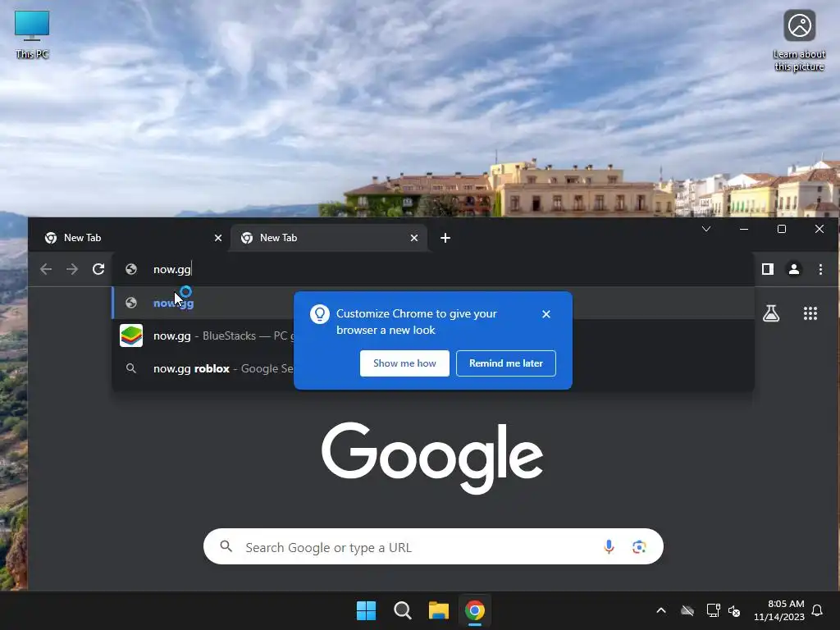Open the Windows Start menu
Viewport: 840px width, 630px height.
click(367, 610)
